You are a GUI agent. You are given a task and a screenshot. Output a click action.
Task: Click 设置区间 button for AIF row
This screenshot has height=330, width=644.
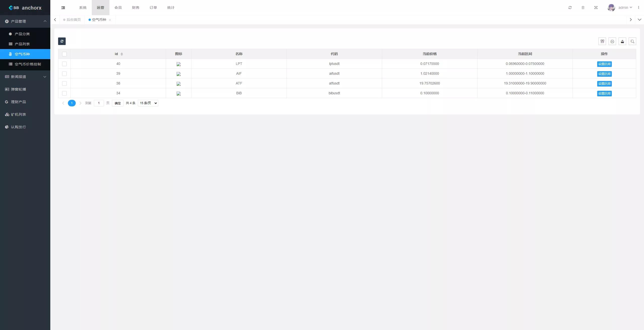tap(604, 74)
